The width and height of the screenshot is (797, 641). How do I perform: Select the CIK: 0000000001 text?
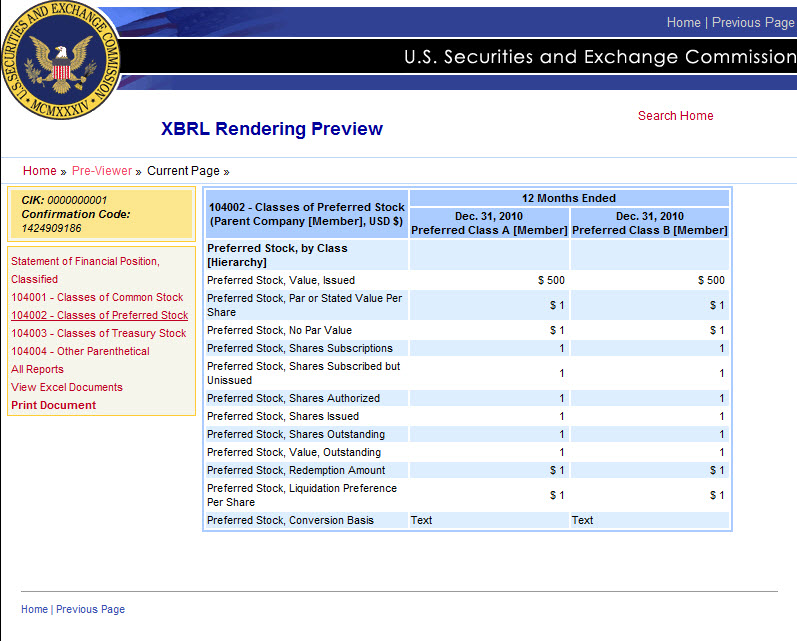pyautogui.click(x=64, y=200)
